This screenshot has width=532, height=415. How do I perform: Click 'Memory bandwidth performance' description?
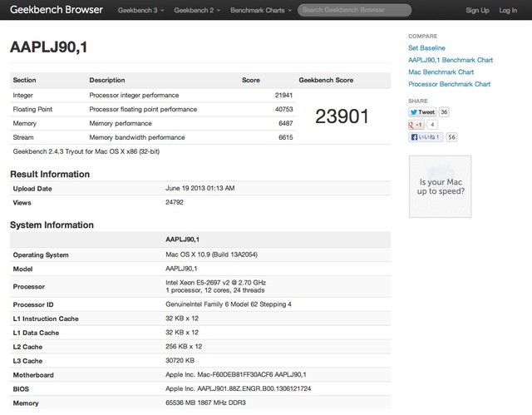(x=137, y=137)
